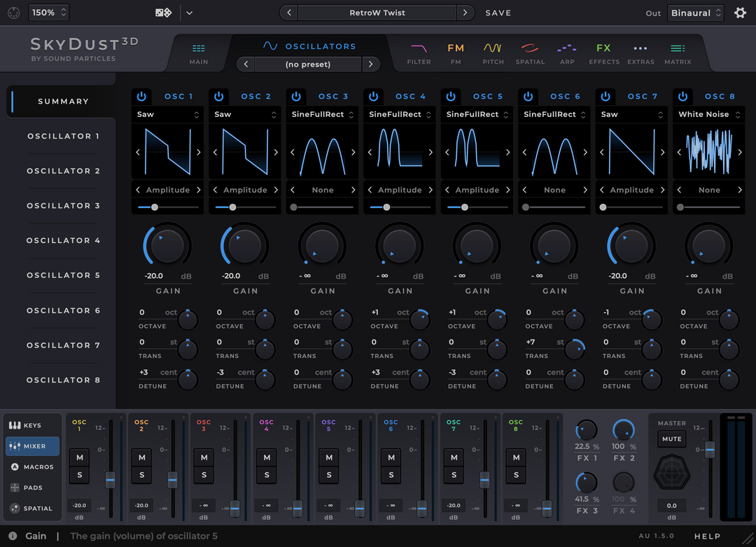Switch to the Mixer panel tab

click(32, 446)
